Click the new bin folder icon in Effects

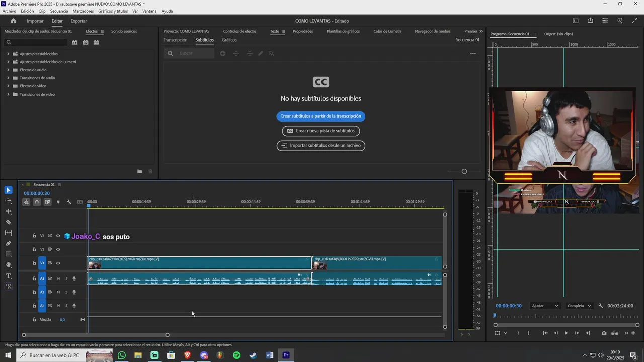tap(139, 171)
